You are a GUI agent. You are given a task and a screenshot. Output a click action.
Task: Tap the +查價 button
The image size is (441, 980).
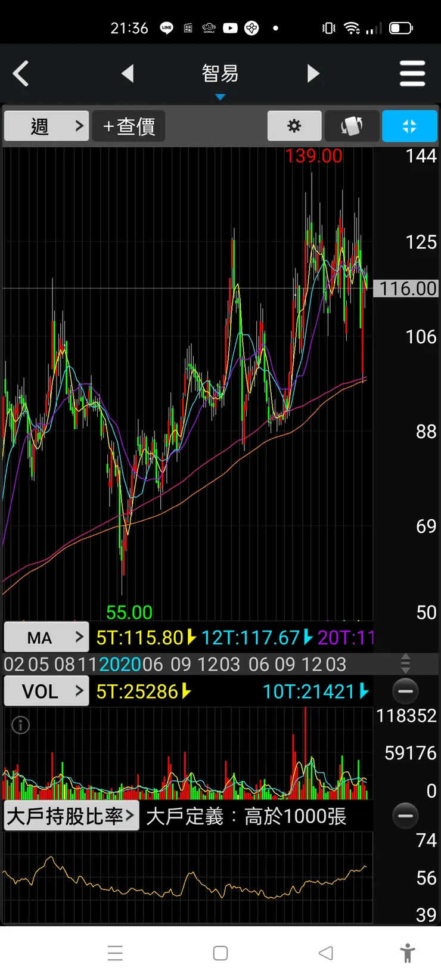pyautogui.click(x=129, y=126)
